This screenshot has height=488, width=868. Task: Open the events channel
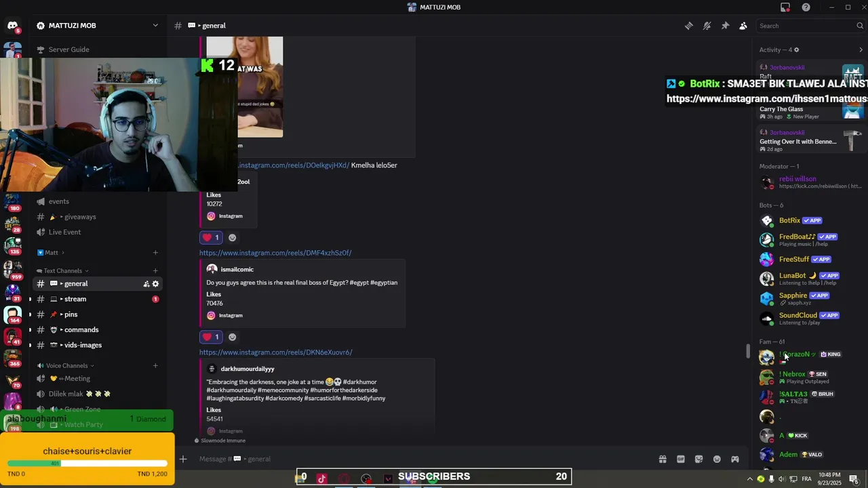(97, 201)
